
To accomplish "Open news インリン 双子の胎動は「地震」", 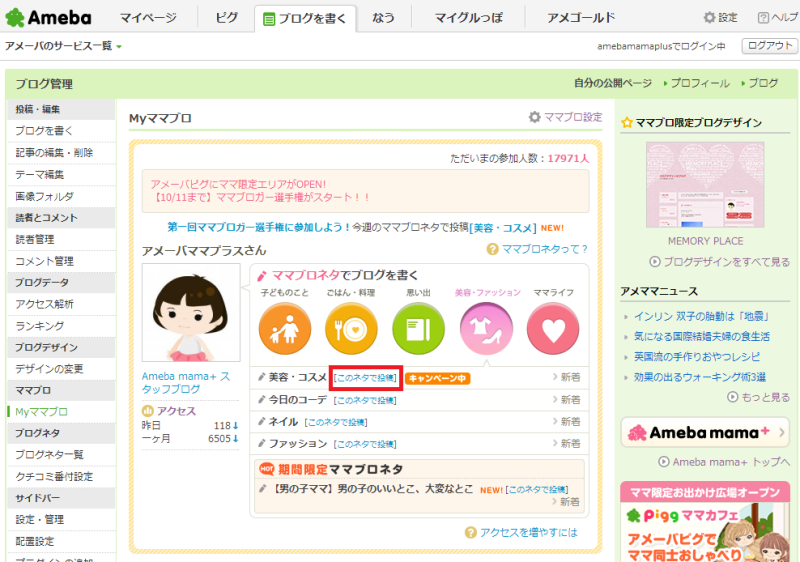I will [702, 316].
